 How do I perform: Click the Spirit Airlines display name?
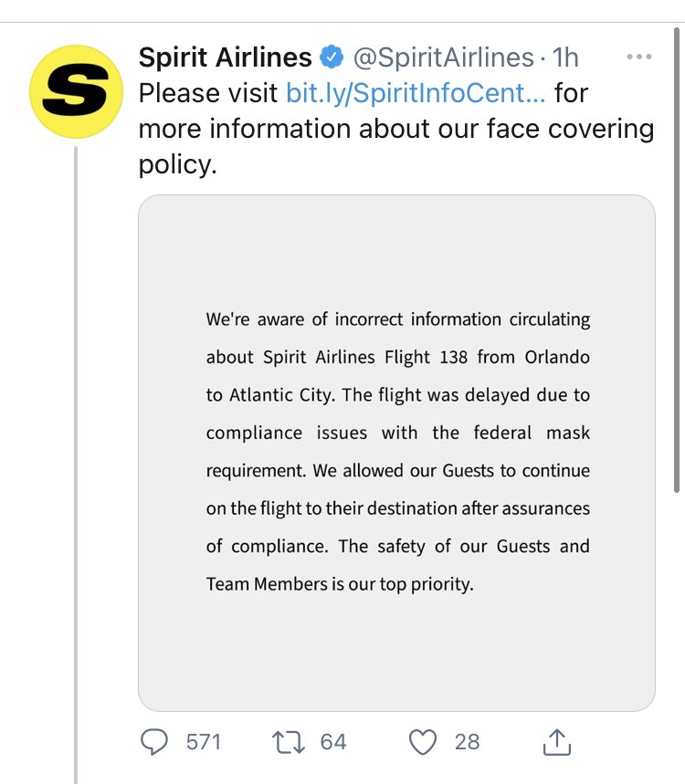coord(225,57)
